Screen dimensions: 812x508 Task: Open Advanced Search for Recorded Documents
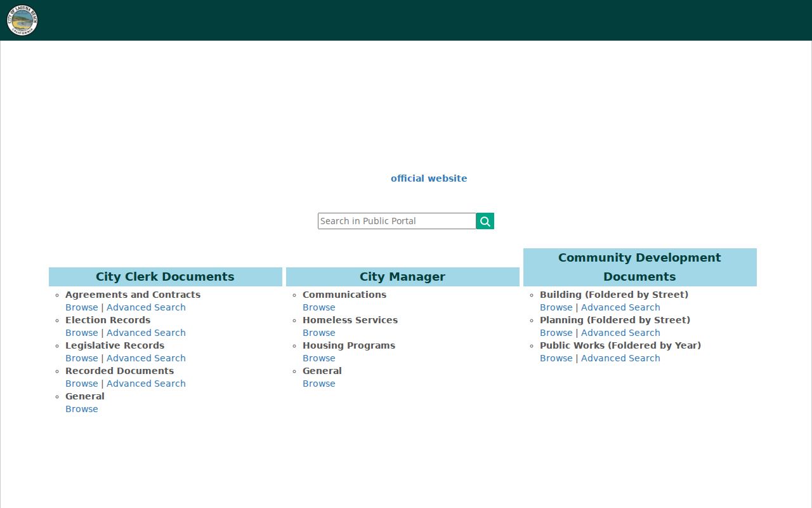click(146, 384)
